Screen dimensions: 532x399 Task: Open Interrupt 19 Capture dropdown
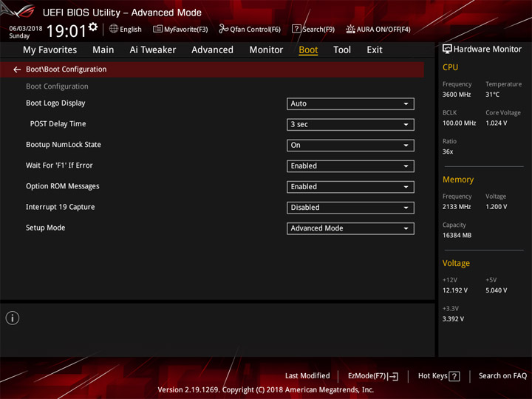click(x=350, y=208)
